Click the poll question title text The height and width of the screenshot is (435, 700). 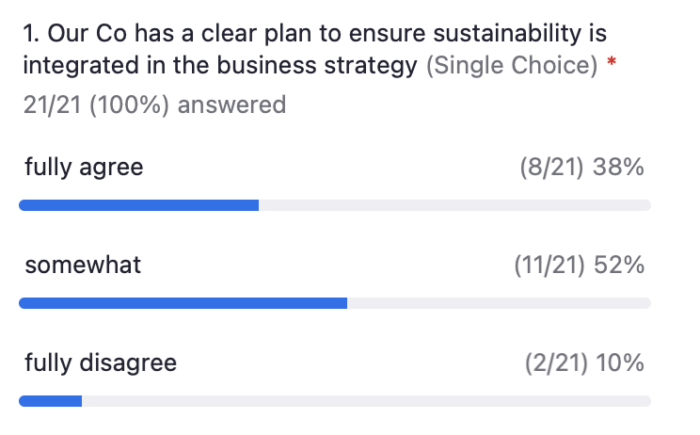tap(315, 49)
